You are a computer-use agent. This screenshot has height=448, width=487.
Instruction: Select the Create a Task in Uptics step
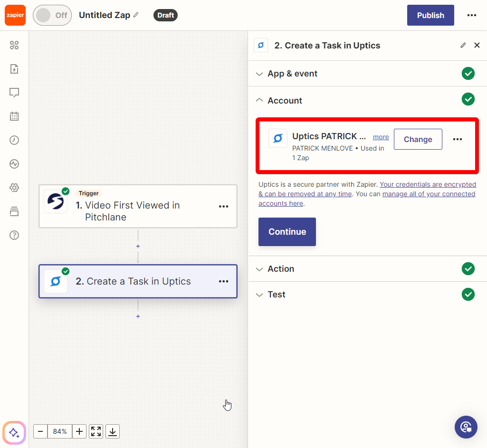pyautogui.click(x=138, y=281)
